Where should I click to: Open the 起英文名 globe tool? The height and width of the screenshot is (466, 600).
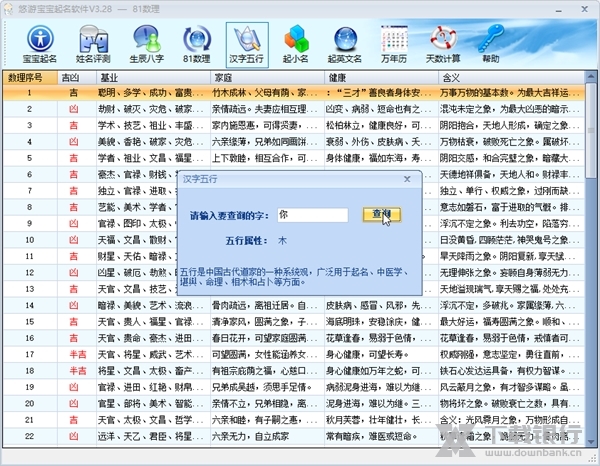click(345, 44)
